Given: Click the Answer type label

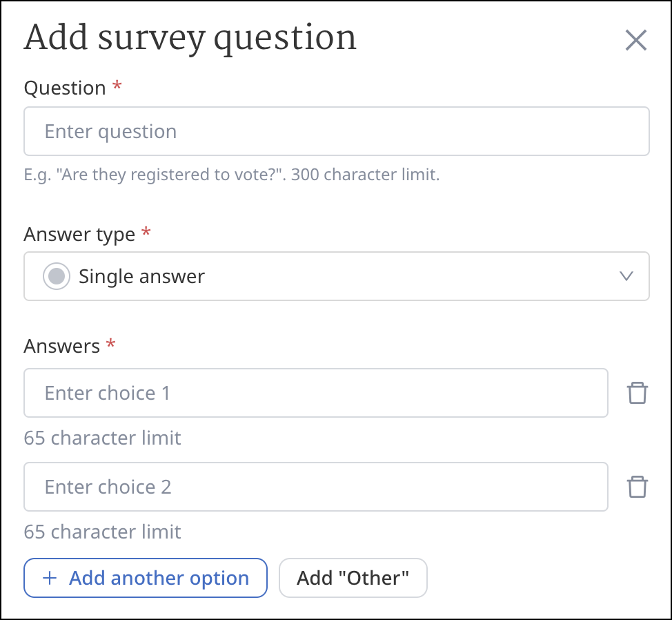Looking at the screenshot, I should tap(79, 234).
